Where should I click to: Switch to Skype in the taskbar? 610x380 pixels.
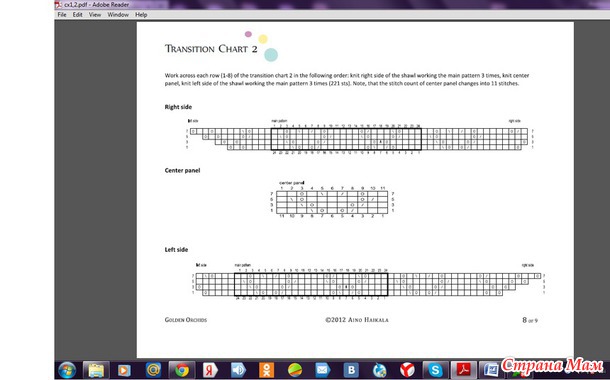pyautogui.click(x=435, y=370)
